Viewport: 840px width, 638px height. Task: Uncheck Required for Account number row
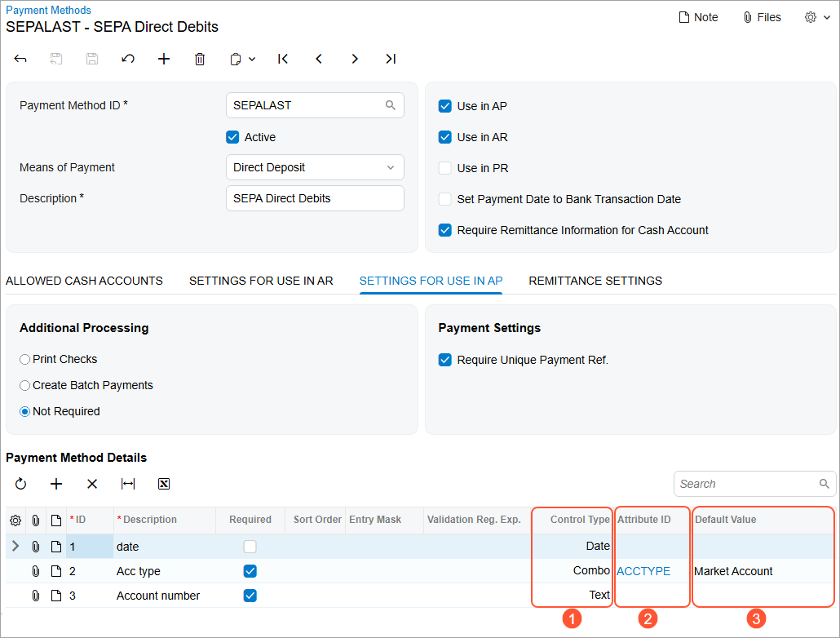point(250,596)
